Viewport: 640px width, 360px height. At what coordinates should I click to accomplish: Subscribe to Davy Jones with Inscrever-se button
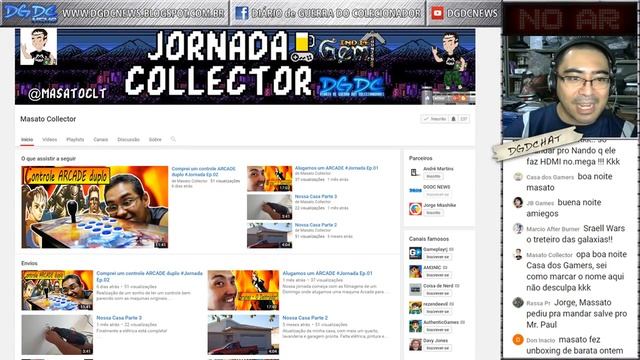[437, 348]
